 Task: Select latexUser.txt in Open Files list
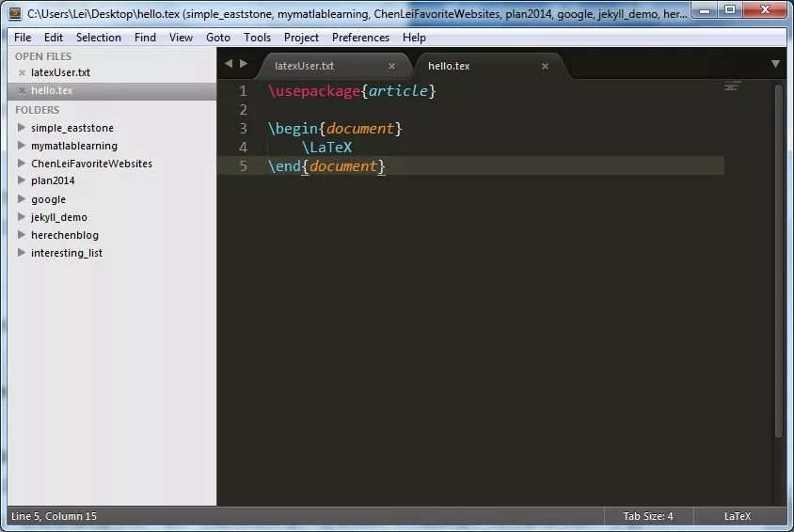tap(60, 72)
